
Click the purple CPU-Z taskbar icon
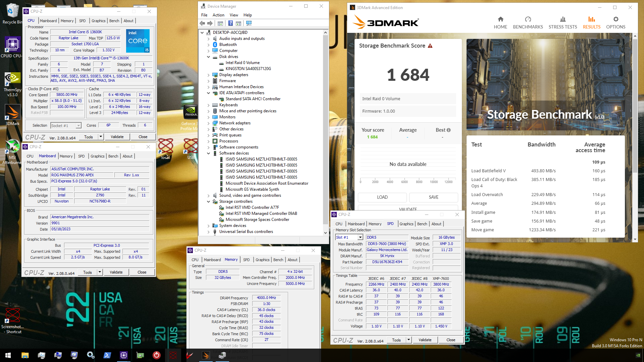pyautogui.click(x=123, y=355)
